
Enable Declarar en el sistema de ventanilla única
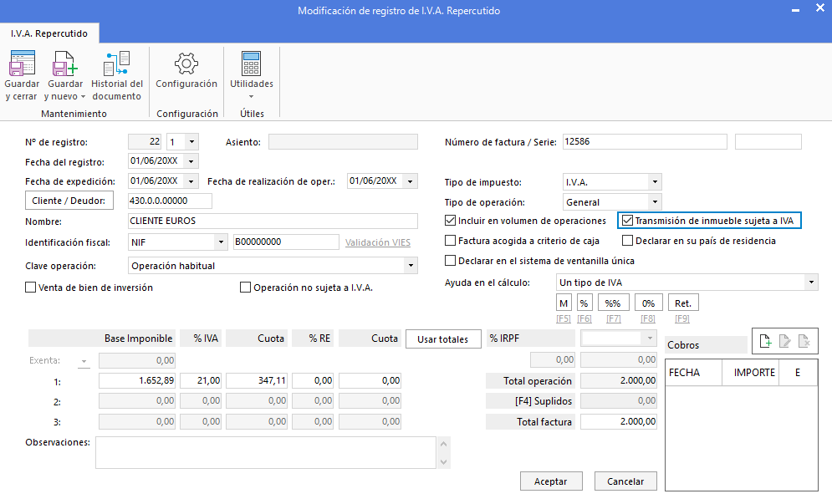pos(451,261)
